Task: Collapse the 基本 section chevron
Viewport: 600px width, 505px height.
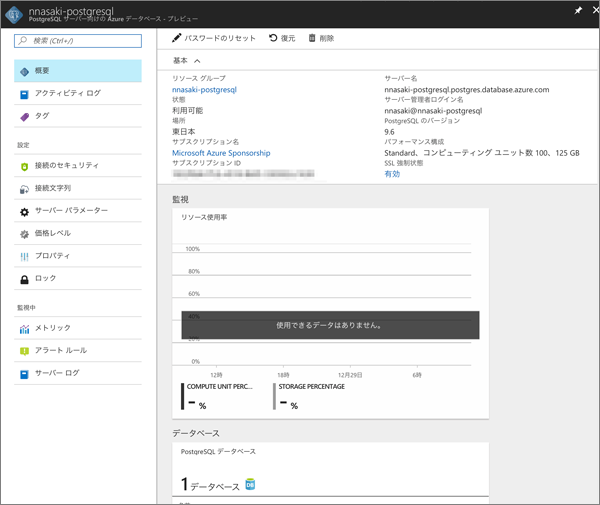Action: (197, 61)
